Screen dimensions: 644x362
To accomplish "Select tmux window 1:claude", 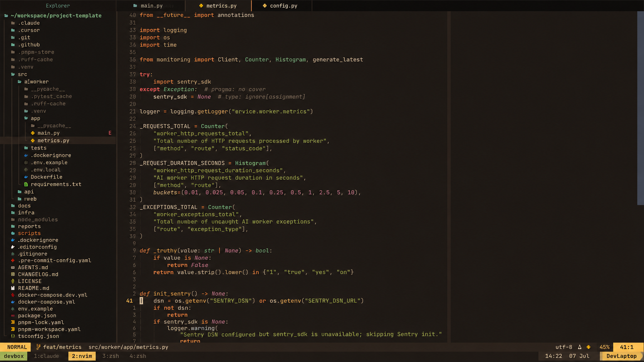I will click(47, 356).
